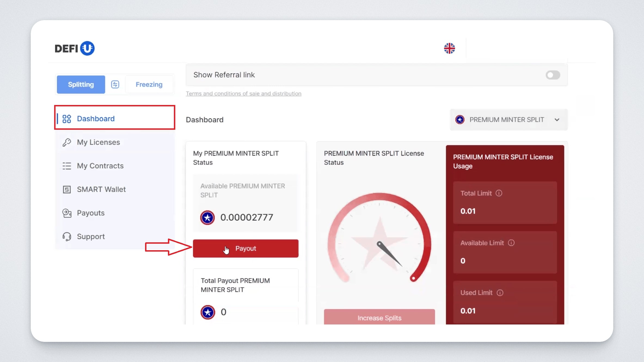This screenshot has width=644, height=362.
Task: Open My Contracts menu item
Action: click(x=100, y=166)
